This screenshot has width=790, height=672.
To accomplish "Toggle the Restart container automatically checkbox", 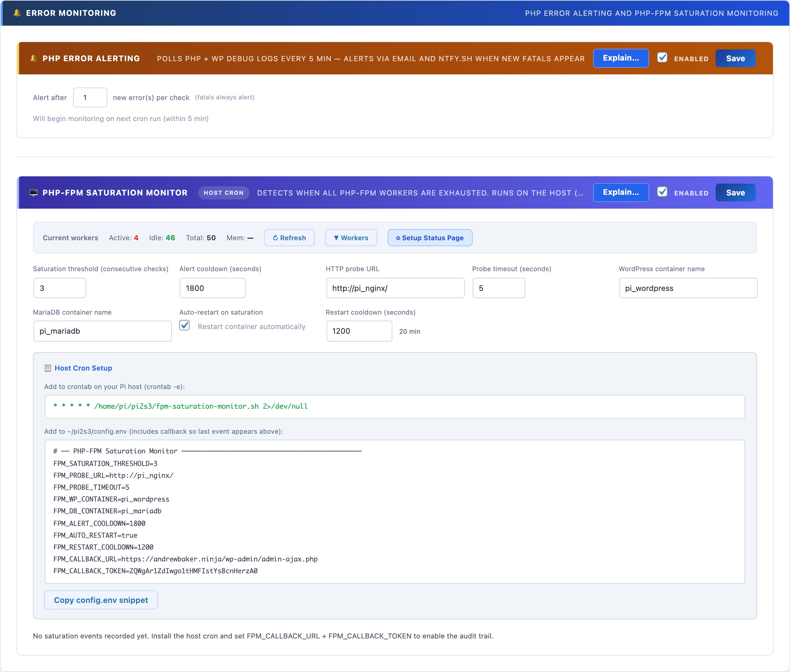I will point(184,326).
